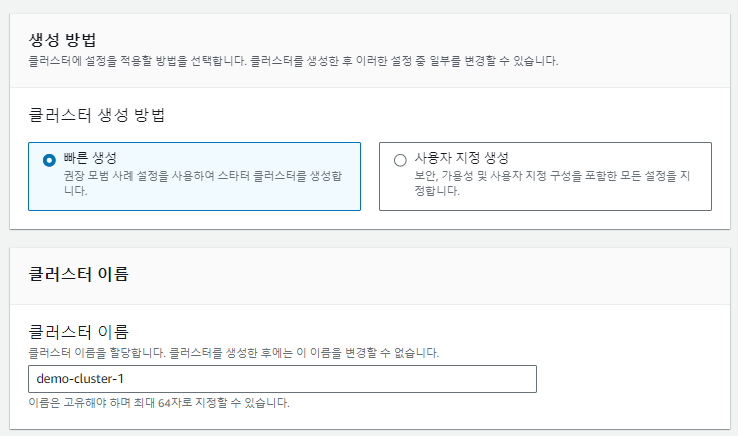Image resolution: width=738 pixels, height=436 pixels.
Task: Focus the cluster name input field
Action: pyautogui.click(x=282, y=379)
